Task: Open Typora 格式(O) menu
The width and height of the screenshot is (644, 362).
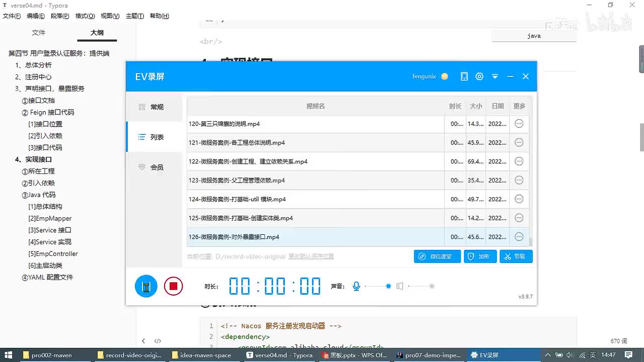Action: (85, 16)
